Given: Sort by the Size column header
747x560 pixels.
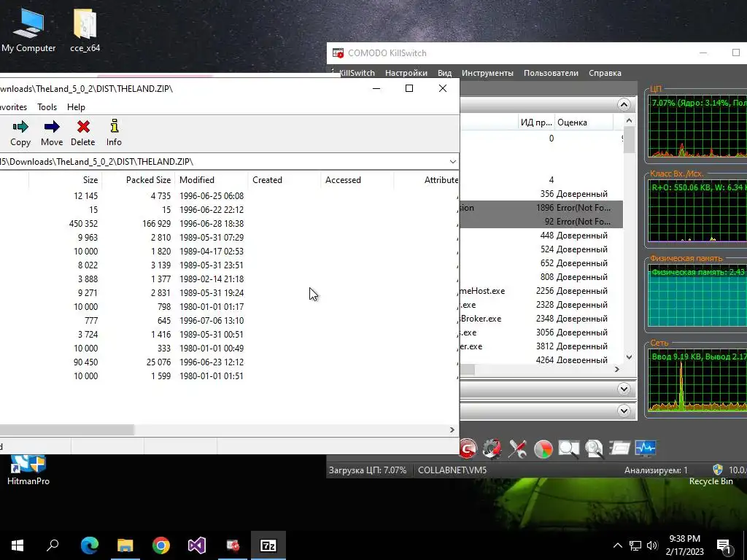Looking at the screenshot, I should click(x=65, y=180).
